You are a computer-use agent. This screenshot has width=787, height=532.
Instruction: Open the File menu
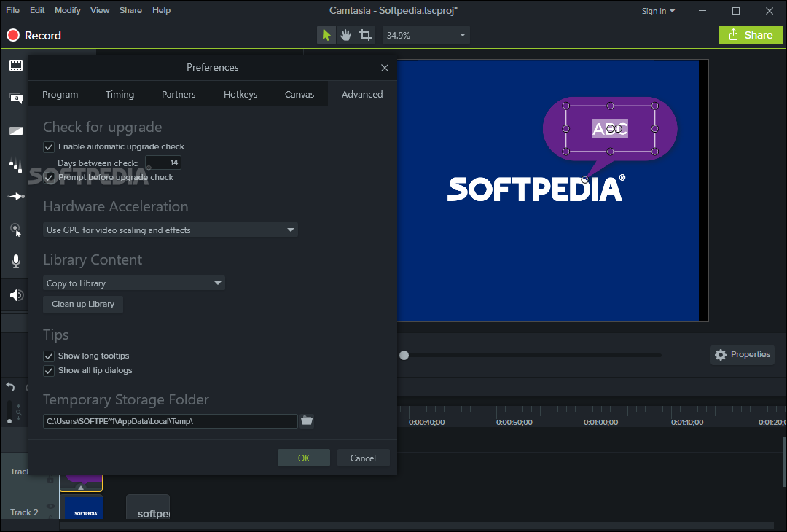coord(12,10)
